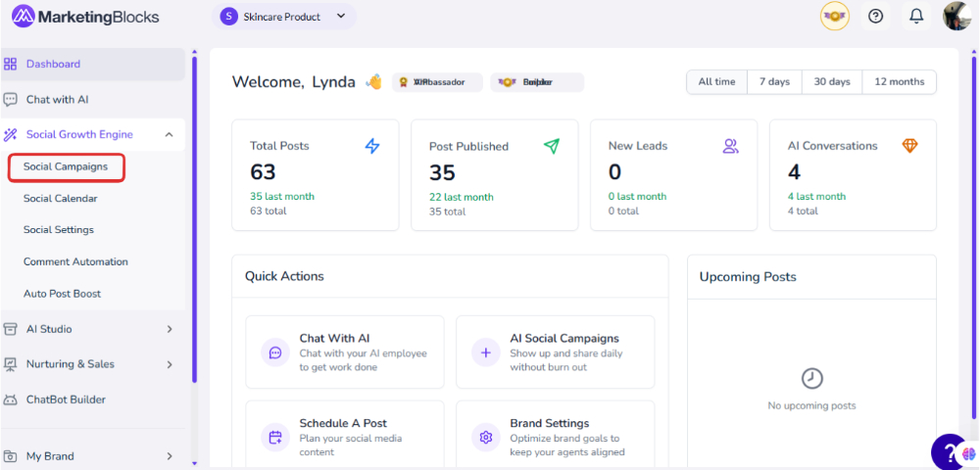Viewport: 980px width, 470px height.
Task: Click the New Leads people icon
Action: coord(730,146)
